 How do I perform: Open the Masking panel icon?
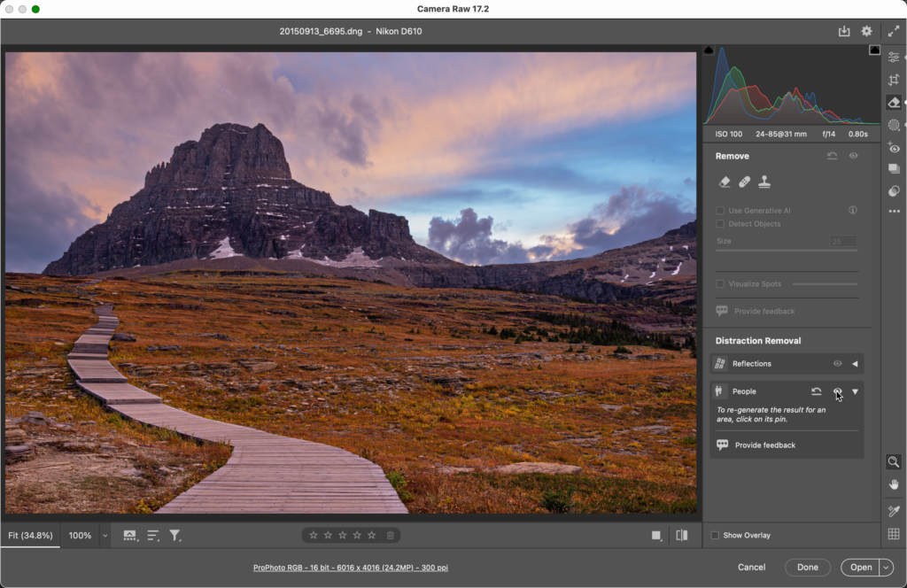coord(894,125)
